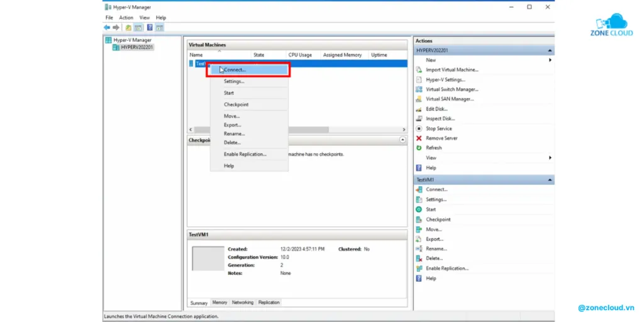
Task: Click Rename under TestVM1 in Actions pane
Action: pos(436,249)
